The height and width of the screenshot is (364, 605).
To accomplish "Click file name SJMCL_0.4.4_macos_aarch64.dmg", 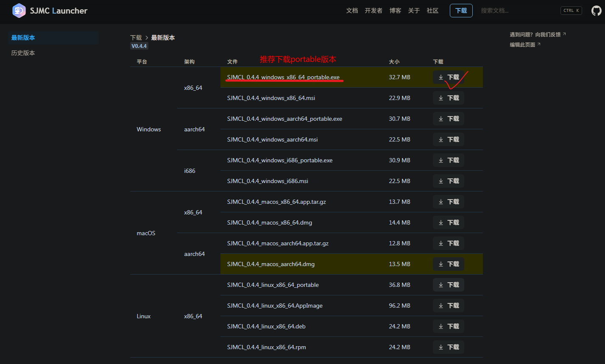I will point(271,264).
